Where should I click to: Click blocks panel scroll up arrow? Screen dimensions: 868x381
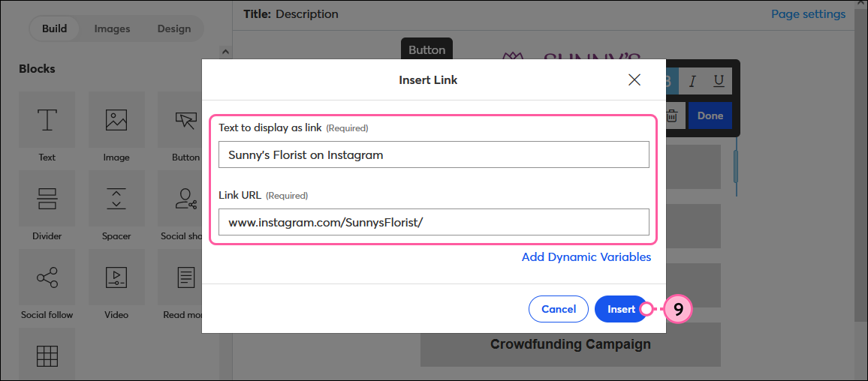coord(225,52)
